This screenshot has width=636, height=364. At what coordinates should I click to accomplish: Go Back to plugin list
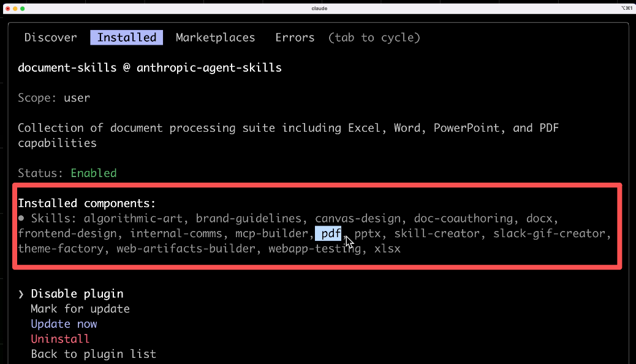[93, 354]
